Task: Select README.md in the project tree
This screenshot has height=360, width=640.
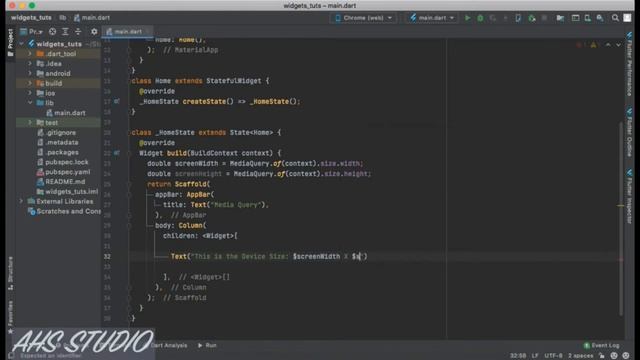Action: coord(61,182)
